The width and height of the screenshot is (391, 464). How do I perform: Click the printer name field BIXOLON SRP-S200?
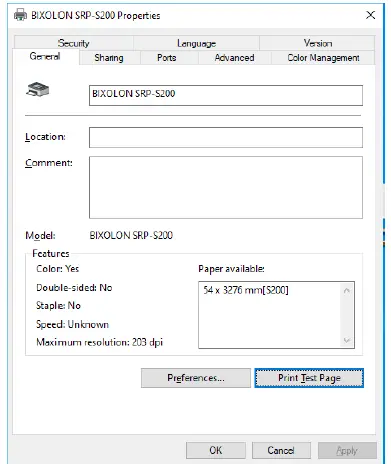click(x=226, y=96)
